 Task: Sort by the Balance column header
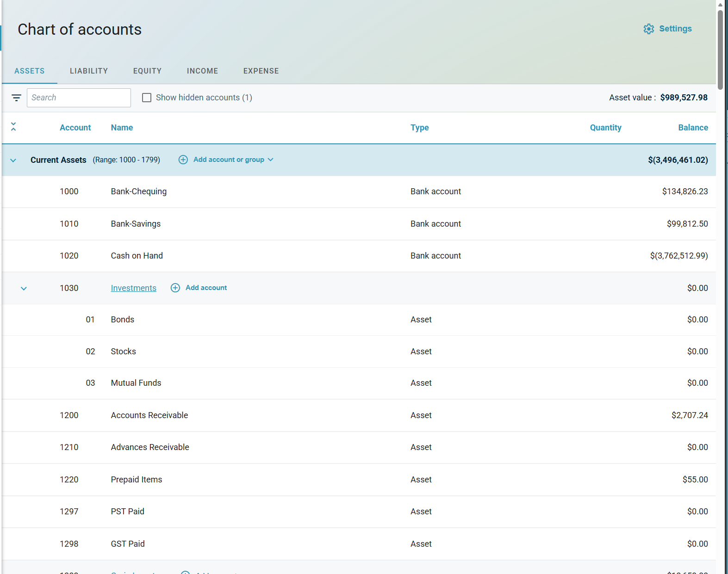coord(693,128)
